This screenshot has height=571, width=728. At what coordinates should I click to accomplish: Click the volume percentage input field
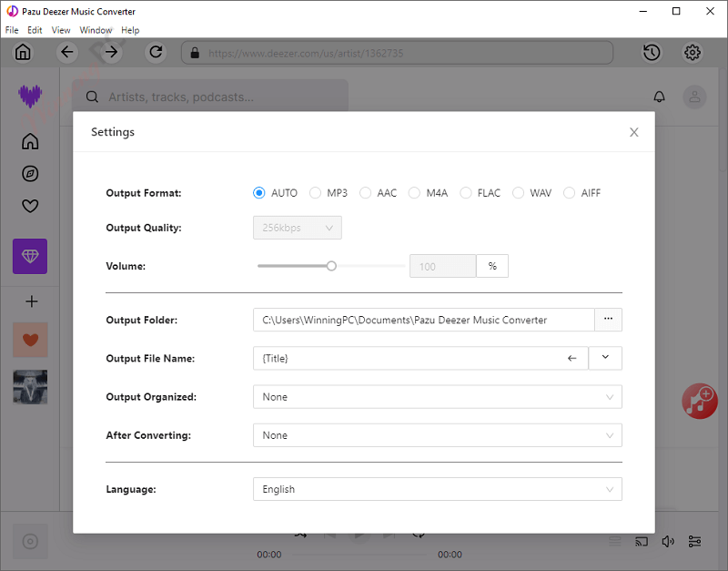(x=442, y=266)
